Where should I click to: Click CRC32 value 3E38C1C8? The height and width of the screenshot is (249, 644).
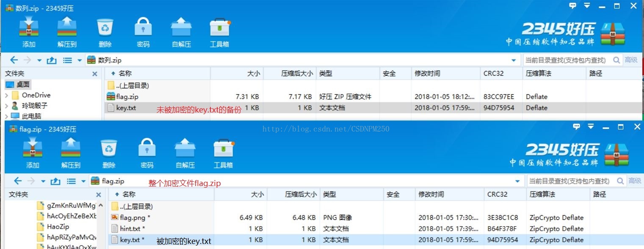[x=503, y=217]
